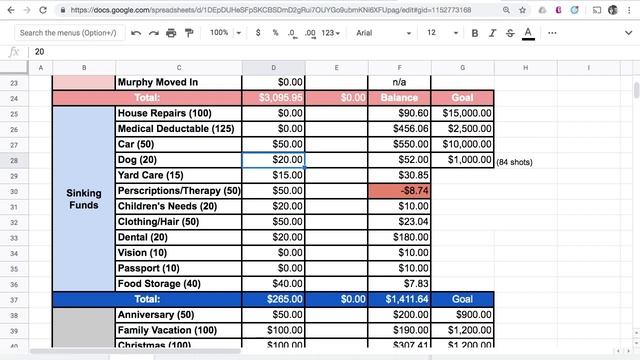Click the cast media icon in browser toolbar
The width and height of the screenshot is (640, 360).
(597, 10)
